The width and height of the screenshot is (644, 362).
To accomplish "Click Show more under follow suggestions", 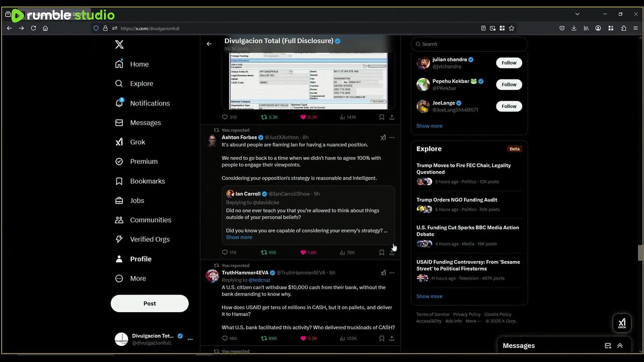I will [x=429, y=126].
